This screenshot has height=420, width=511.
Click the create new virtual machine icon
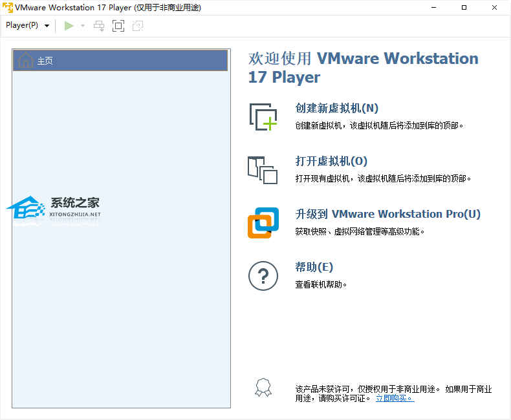pyautogui.click(x=263, y=117)
